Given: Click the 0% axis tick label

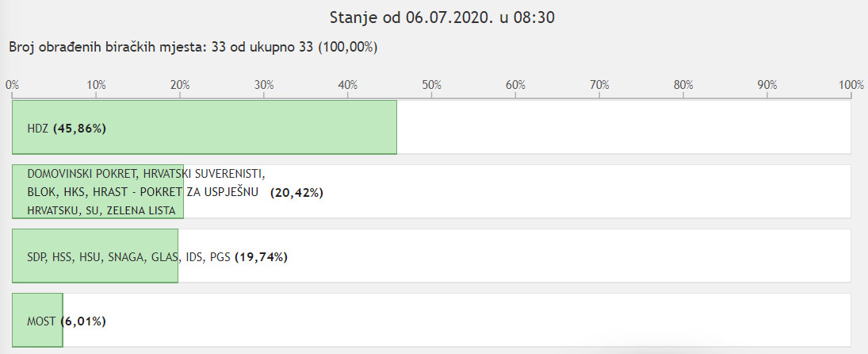Looking at the screenshot, I should 12,85.
